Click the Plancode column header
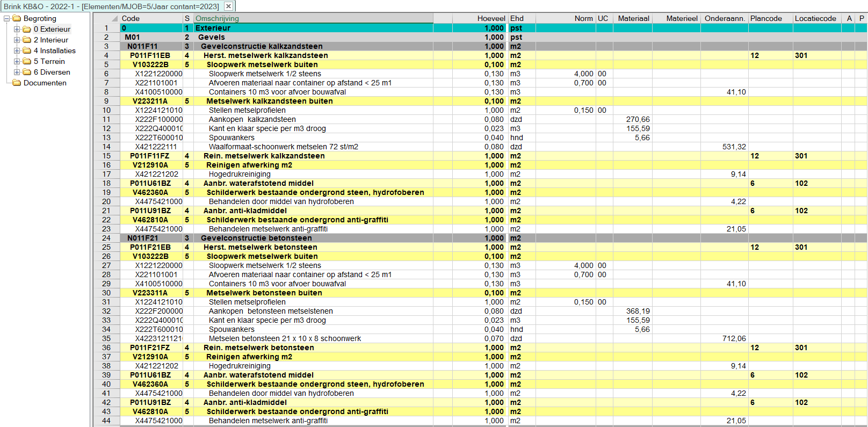Image resolution: width=868 pixels, height=427 pixels. pos(771,18)
